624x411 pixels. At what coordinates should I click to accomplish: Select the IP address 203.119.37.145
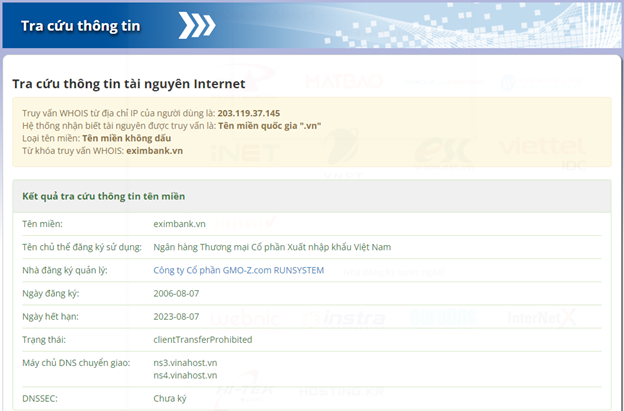(x=249, y=113)
